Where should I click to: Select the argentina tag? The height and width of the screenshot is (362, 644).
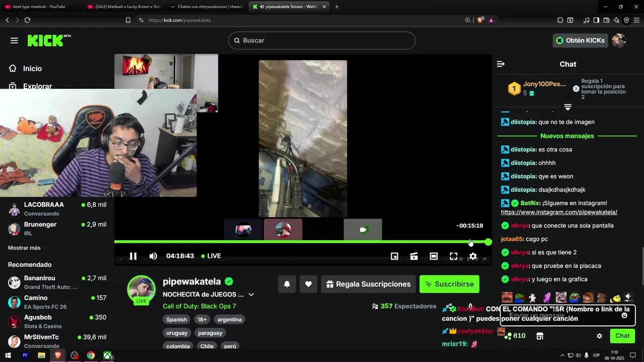click(229, 320)
